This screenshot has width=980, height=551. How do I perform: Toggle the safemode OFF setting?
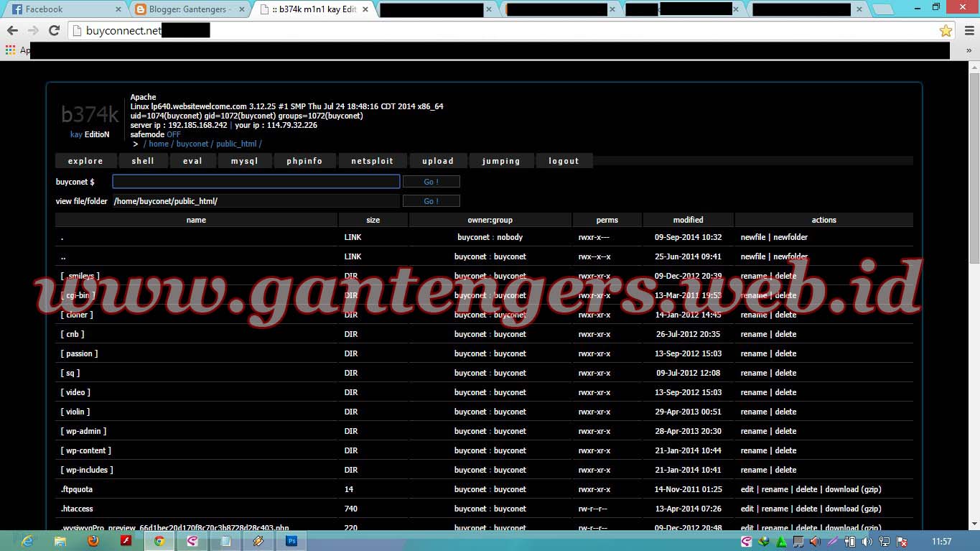[173, 134]
